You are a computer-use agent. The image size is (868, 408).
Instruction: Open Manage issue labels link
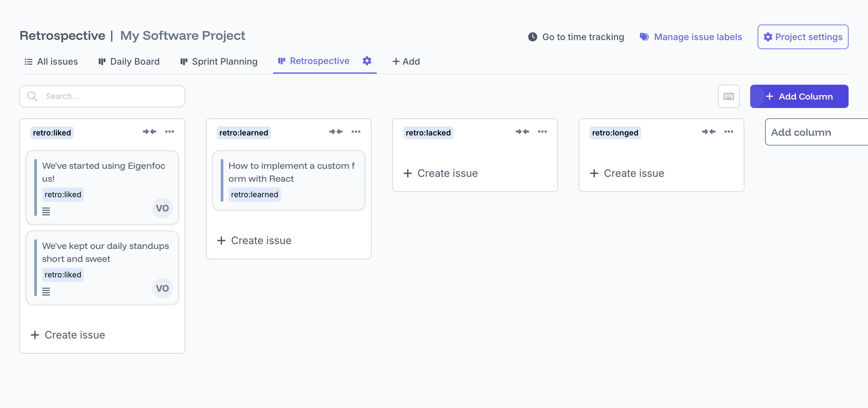(x=691, y=37)
